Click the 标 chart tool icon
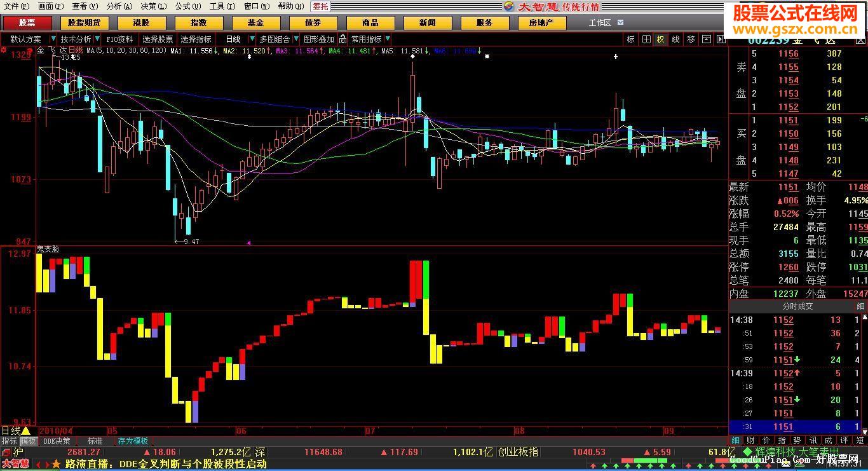The height and width of the screenshot is (471, 868). point(631,39)
